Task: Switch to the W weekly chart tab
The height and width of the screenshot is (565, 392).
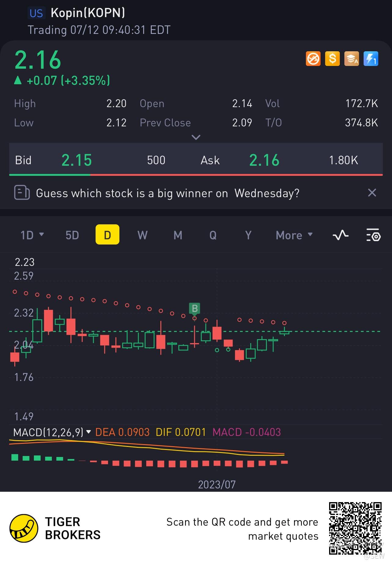Action: click(143, 235)
